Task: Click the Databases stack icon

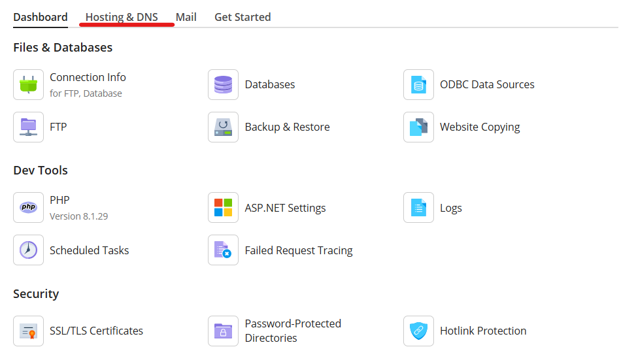Action: coord(223,85)
